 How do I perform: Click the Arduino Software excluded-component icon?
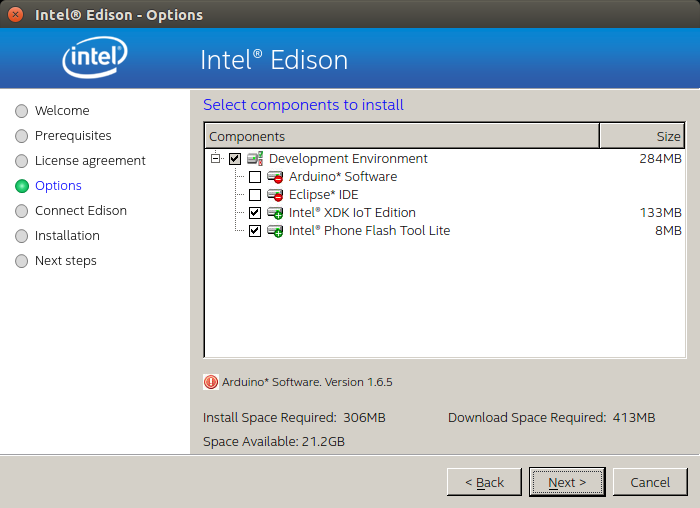[x=275, y=177]
